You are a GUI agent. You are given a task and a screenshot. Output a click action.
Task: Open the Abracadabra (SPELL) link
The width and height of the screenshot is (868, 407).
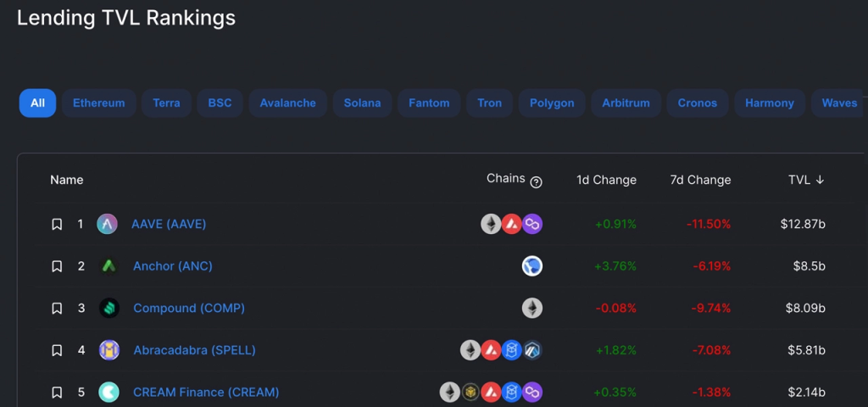click(x=194, y=350)
